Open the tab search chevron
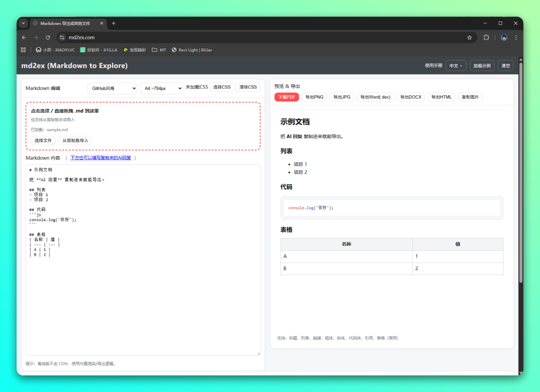The image size is (540, 392). (x=23, y=23)
